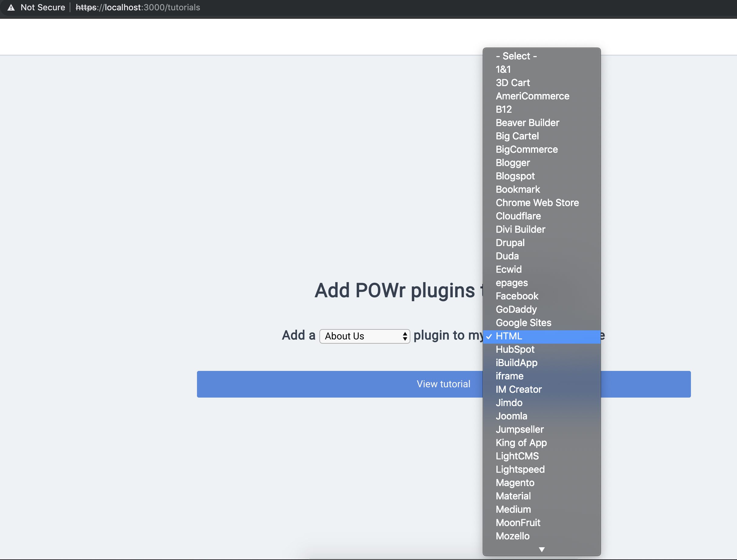Viewport: 737px width, 560px height.
Task: Click the Not Secure warning icon
Action: pos(11,7)
